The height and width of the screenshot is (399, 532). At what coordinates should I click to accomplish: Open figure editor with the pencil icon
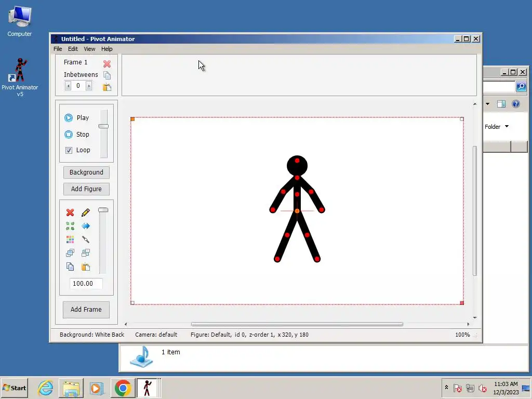click(x=86, y=212)
